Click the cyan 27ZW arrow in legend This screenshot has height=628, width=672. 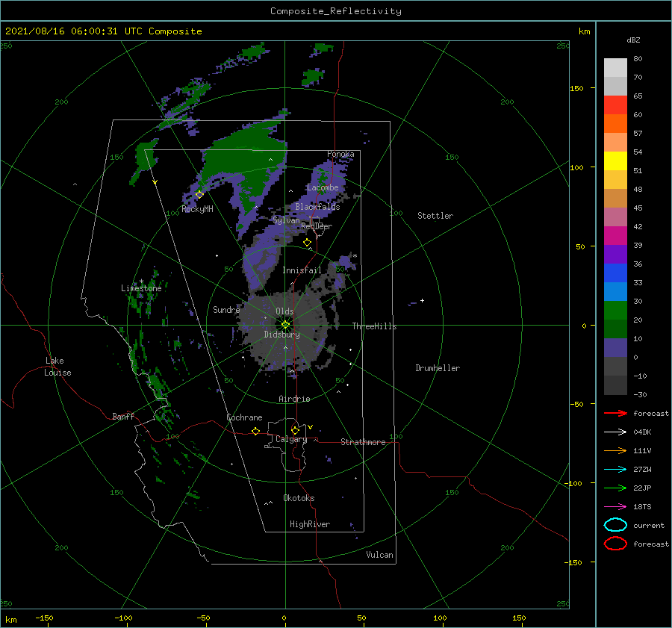(x=615, y=470)
